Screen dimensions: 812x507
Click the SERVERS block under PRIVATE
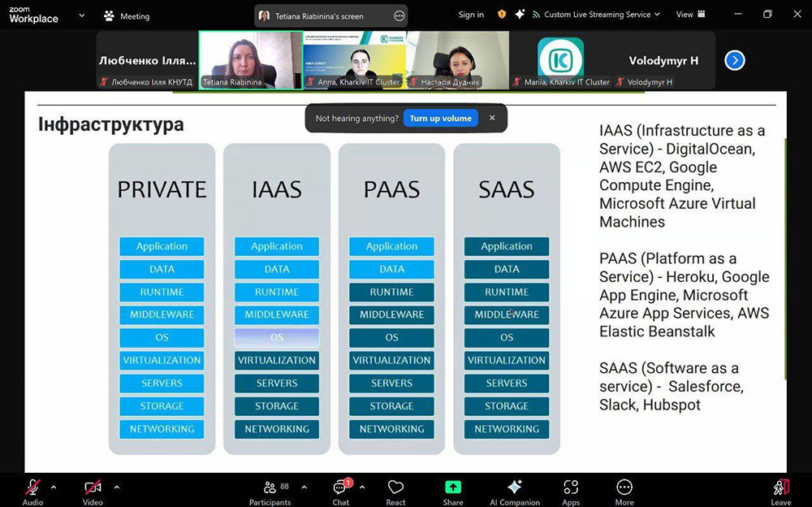162,383
